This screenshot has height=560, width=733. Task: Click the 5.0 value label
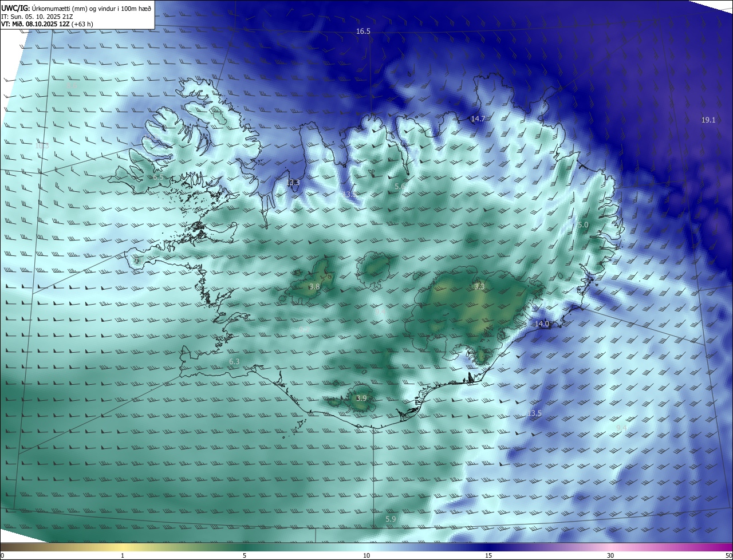click(x=582, y=225)
